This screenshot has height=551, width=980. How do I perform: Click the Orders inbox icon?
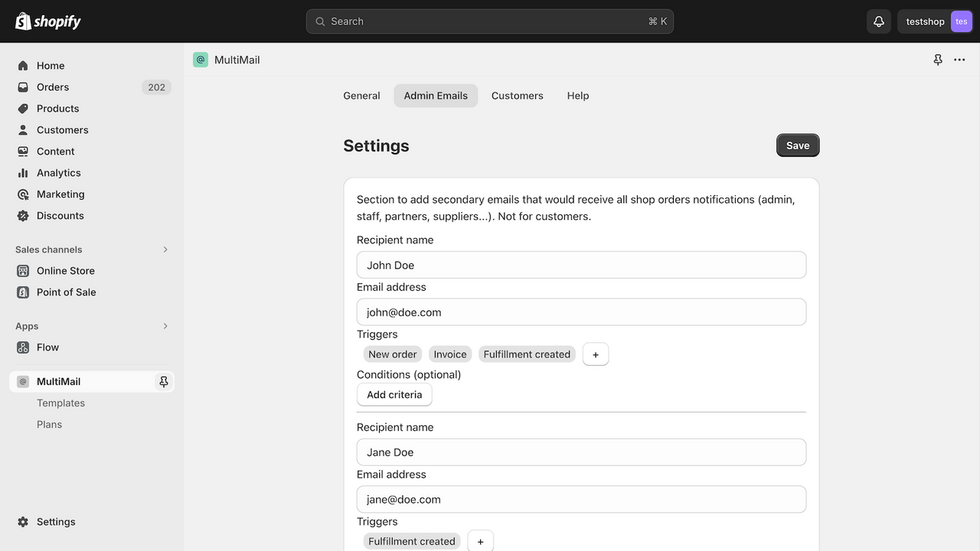[23, 87]
